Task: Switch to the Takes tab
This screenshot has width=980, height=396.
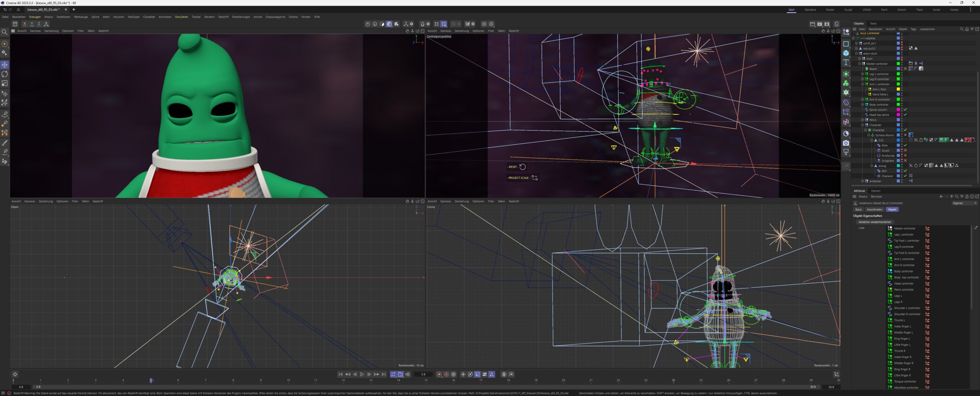Action: [873, 24]
